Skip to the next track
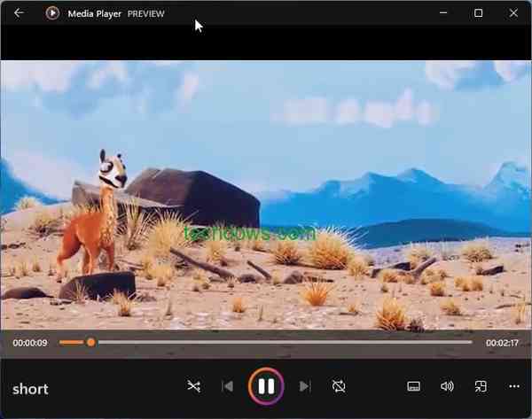 click(x=305, y=386)
